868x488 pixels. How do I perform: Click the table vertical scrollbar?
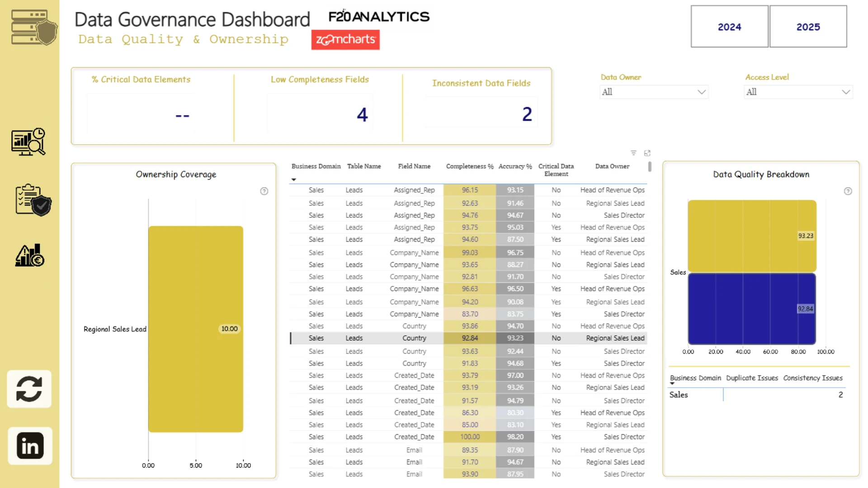tap(650, 167)
